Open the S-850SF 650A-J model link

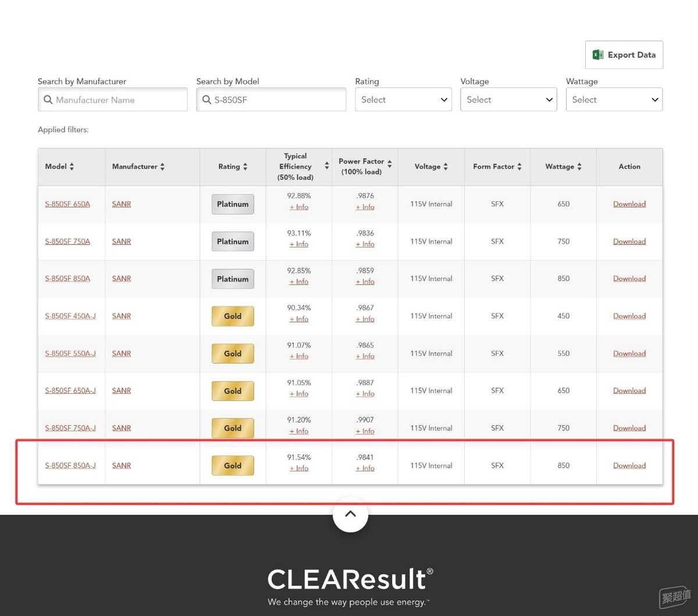pyautogui.click(x=70, y=390)
